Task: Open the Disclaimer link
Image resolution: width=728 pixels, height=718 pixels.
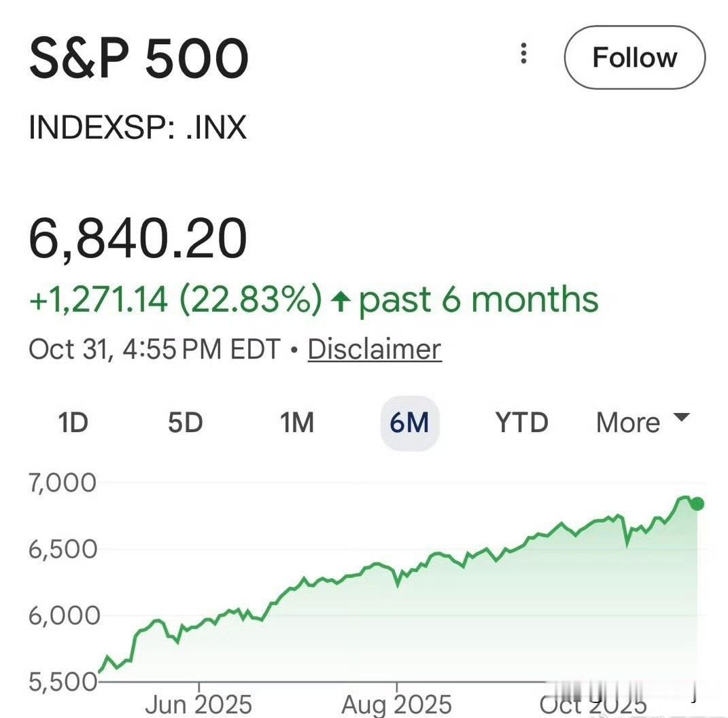Action: 375,349
